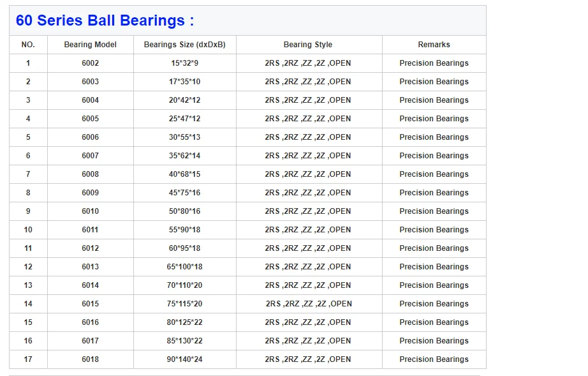This screenshot has height=376, width=588.
Task: Select the 'Bearing Model' column header
Action: 91,45
